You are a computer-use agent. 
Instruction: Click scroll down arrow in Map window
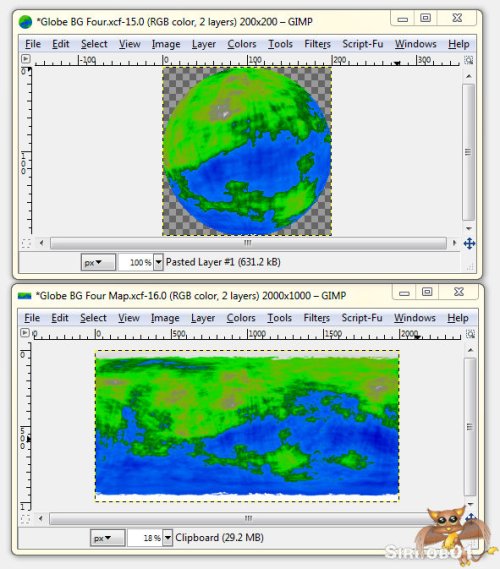point(470,504)
